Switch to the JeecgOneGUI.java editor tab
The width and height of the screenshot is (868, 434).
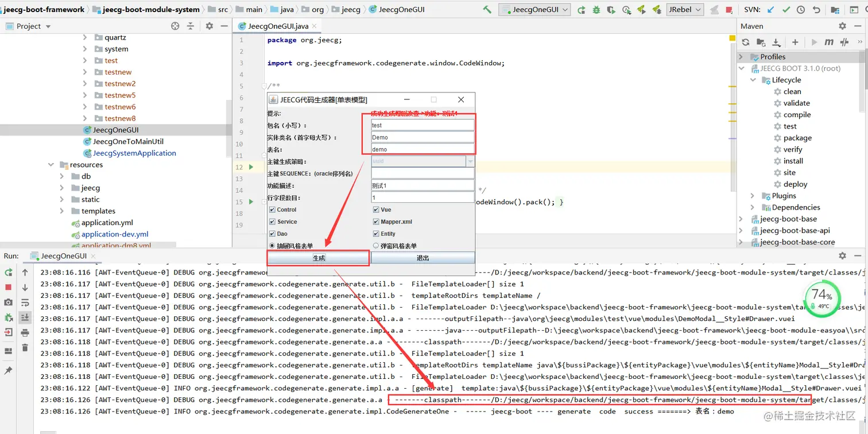pyautogui.click(x=277, y=26)
